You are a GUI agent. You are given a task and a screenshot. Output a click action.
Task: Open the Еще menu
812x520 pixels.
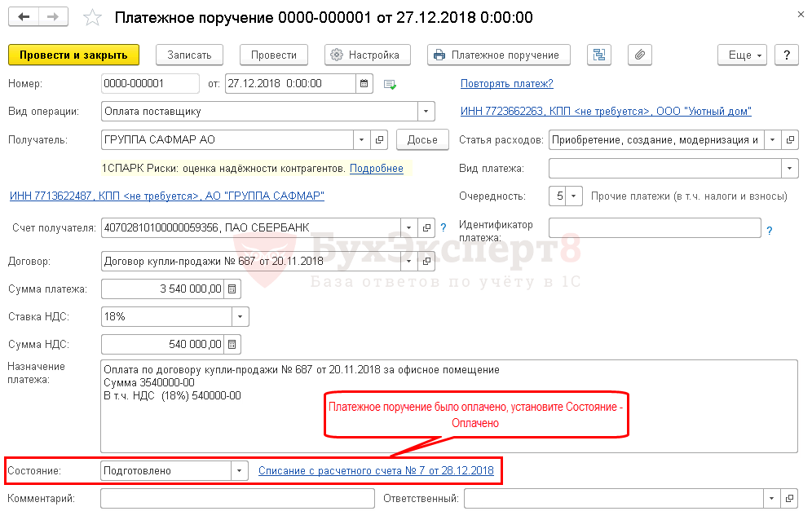click(x=741, y=55)
